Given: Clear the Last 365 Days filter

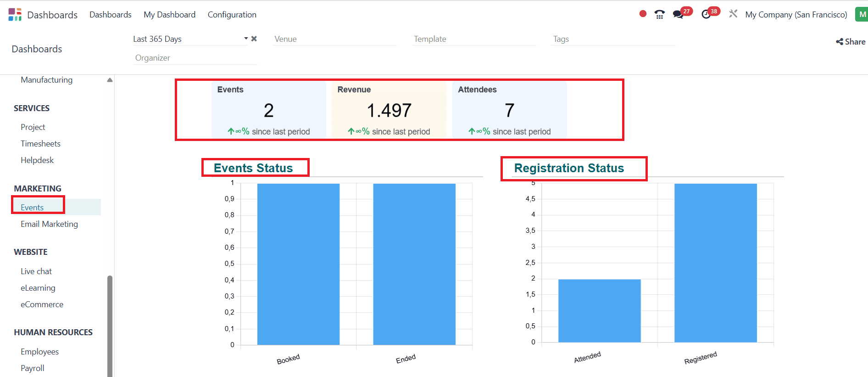Looking at the screenshot, I should coord(254,39).
